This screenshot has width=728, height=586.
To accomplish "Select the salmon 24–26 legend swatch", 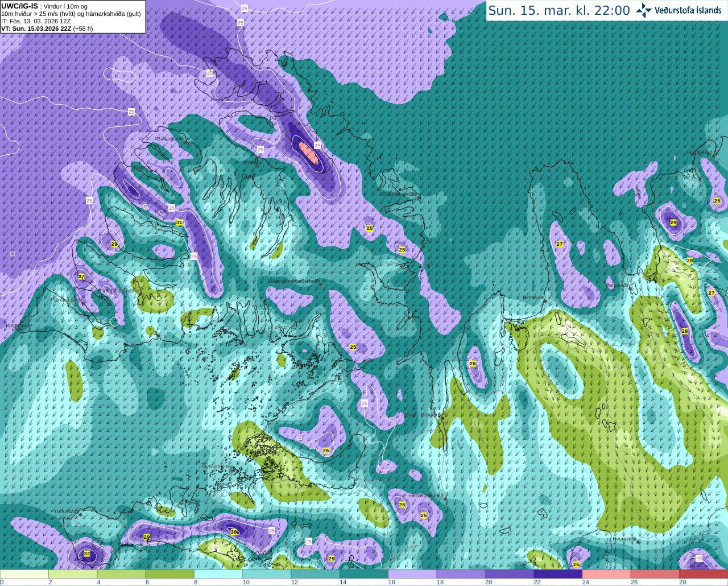I will pyautogui.click(x=607, y=574).
